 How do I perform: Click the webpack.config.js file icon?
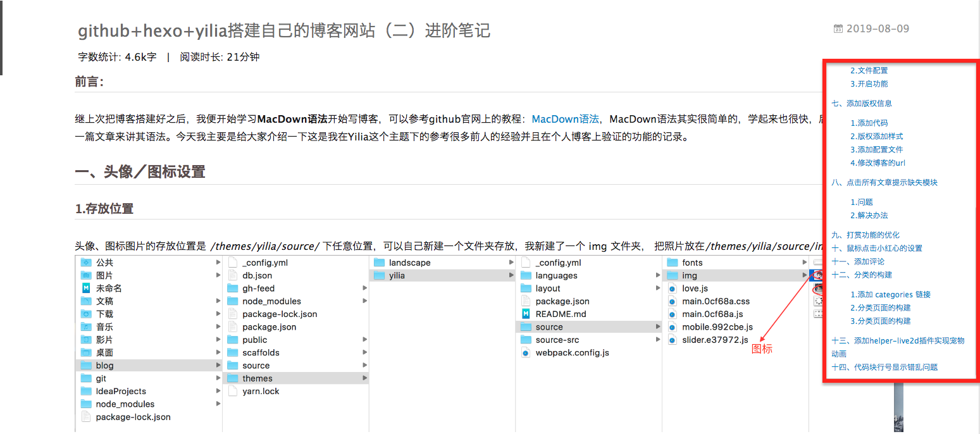[x=526, y=352]
